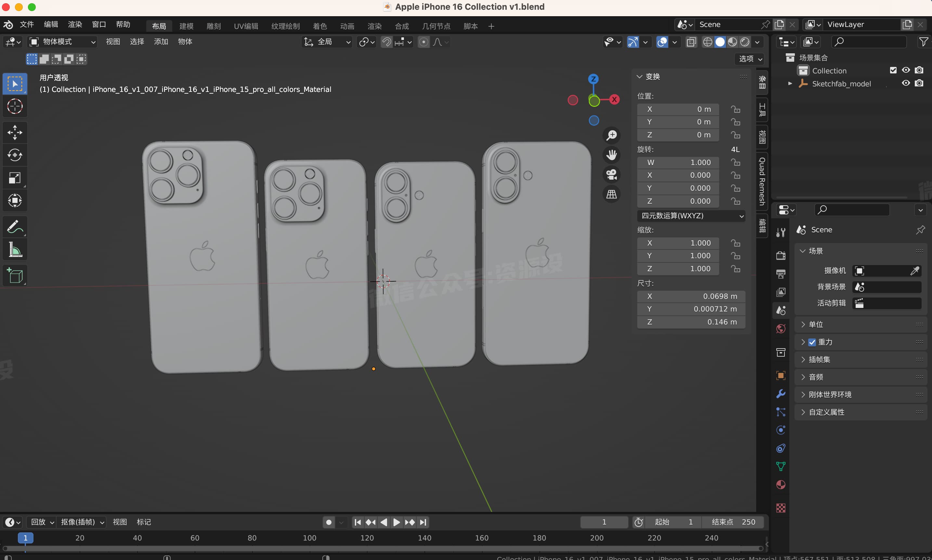Switch to UV Editing workspace tab
This screenshot has height=560, width=932.
click(x=246, y=26)
